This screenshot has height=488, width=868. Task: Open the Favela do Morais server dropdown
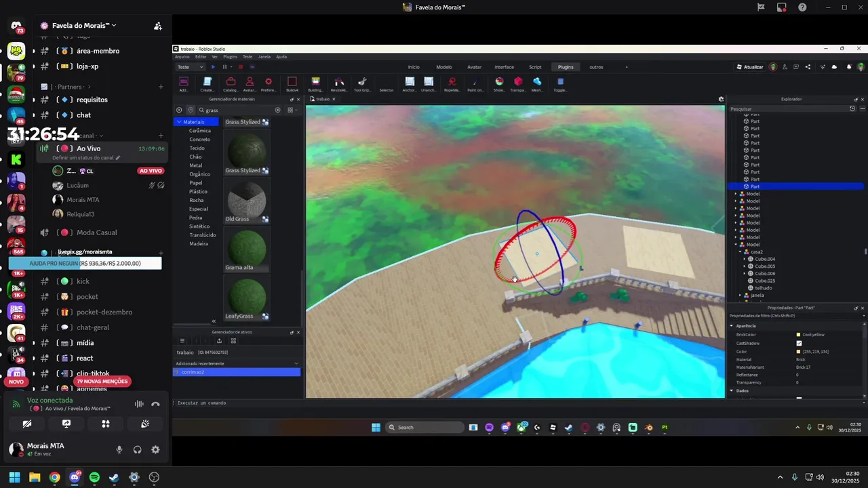tap(84, 25)
